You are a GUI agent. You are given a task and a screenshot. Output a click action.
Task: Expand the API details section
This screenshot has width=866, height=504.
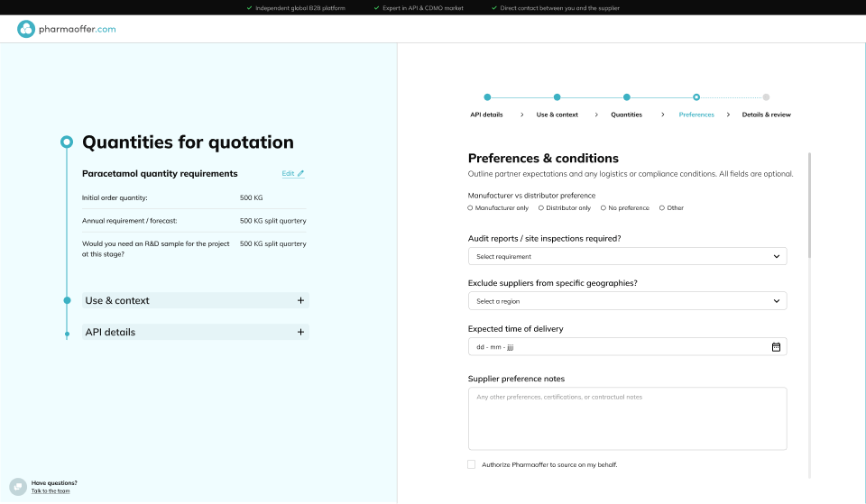tap(196, 332)
